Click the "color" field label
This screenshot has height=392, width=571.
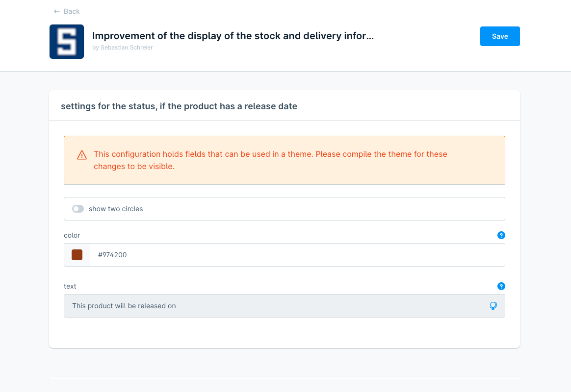(x=72, y=235)
